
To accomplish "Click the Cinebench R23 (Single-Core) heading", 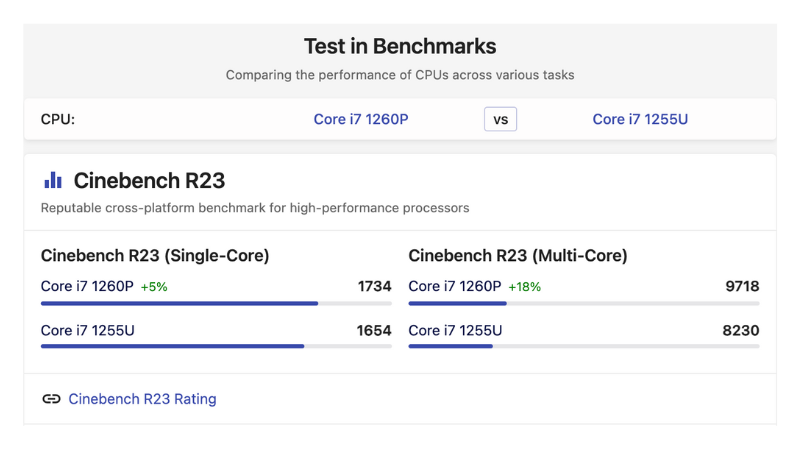I will pos(155,256).
